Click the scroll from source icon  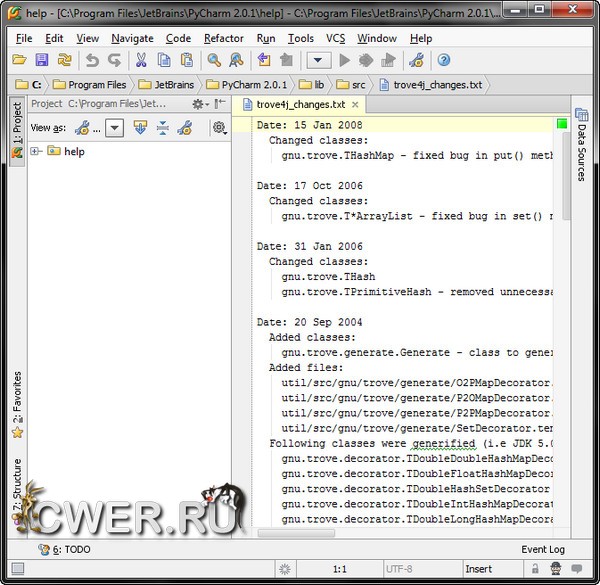click(x=140, y=127)
